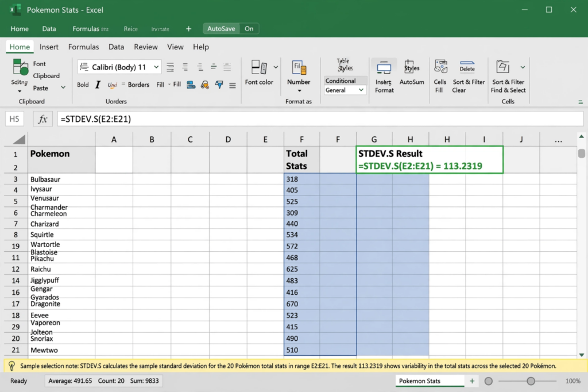Image resolution: width=588 pixels, height=392 pixels.
Task: Click the Clear label under Delete
Action: click(459, 90)
